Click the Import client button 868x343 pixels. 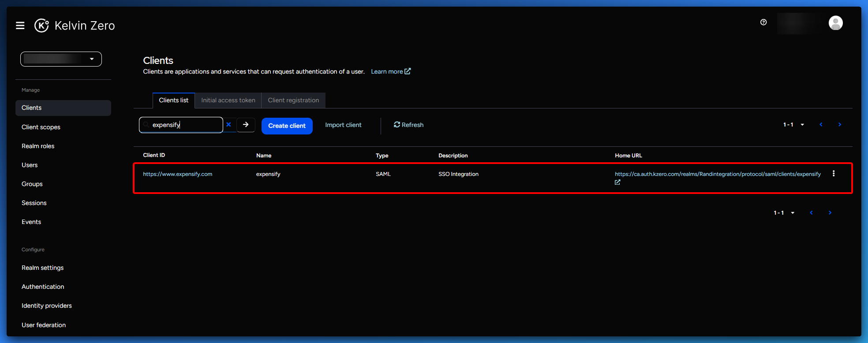point(343,125)
